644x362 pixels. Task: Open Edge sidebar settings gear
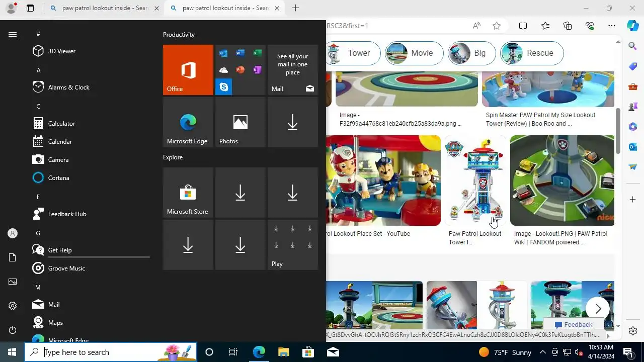pyautogui.click(x=633, y=331)
